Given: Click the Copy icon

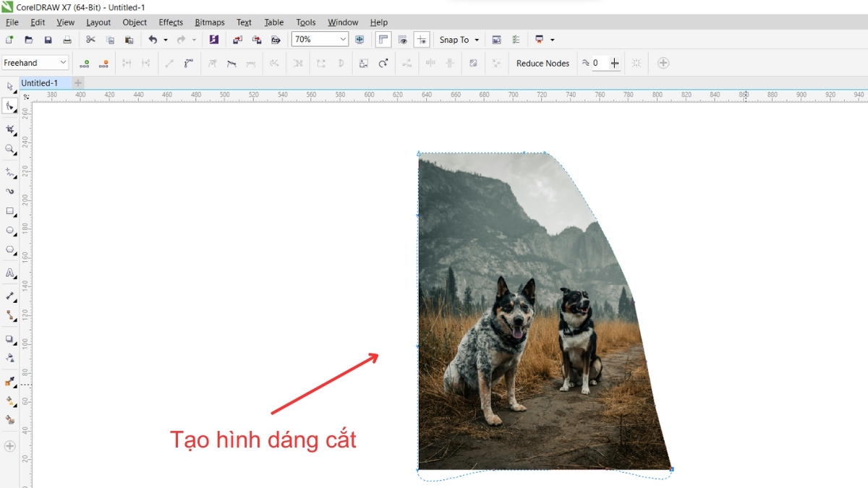Looking at the screenshot, I should point(110,40).
